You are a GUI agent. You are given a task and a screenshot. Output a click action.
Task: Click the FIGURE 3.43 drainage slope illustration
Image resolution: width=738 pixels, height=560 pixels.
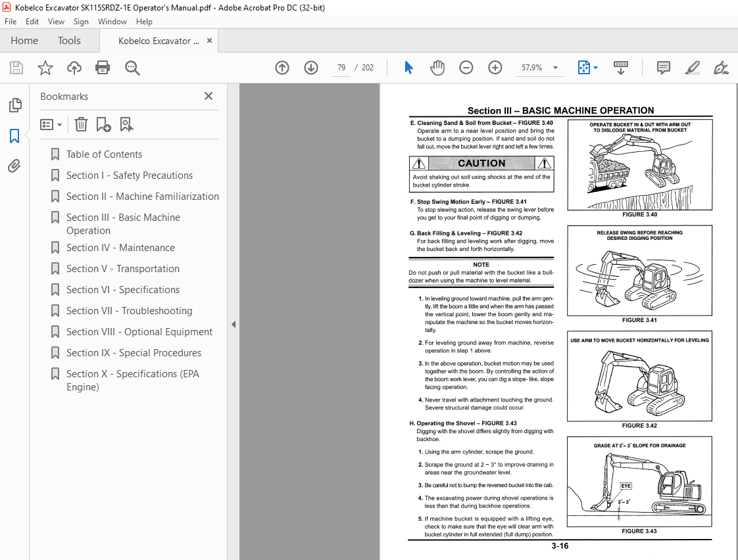(x=639, y=482)
